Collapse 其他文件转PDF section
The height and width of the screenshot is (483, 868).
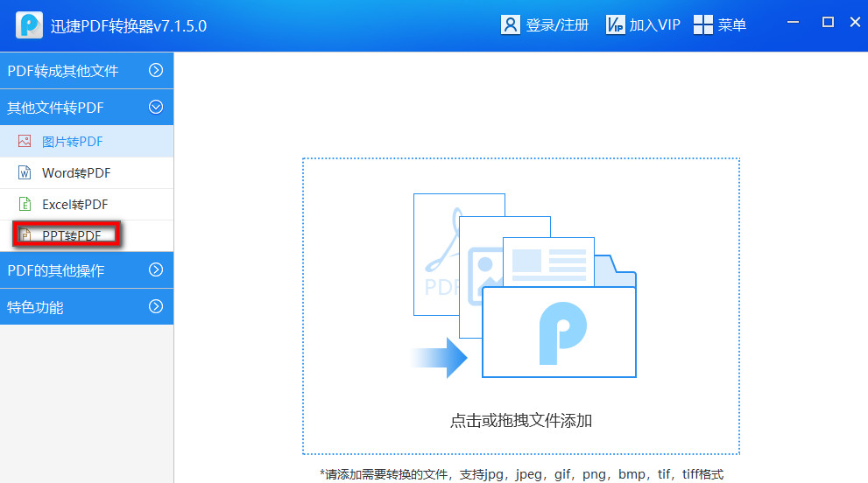(x=87, y=107)
